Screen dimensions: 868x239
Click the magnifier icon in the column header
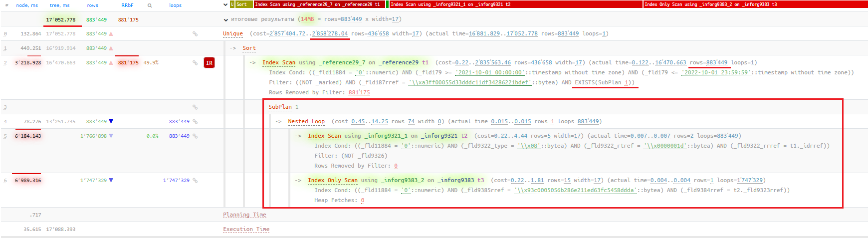150,5
